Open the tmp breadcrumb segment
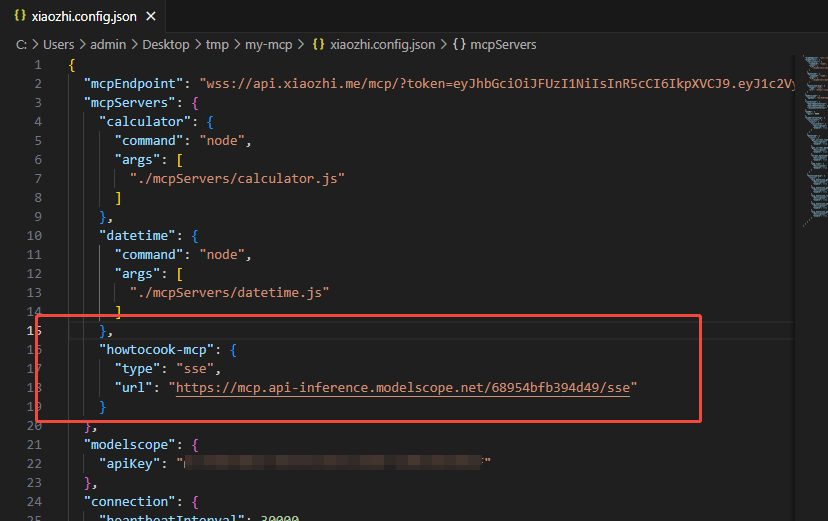The height and width of the screenshot is (521, 828). pos(217,45)
